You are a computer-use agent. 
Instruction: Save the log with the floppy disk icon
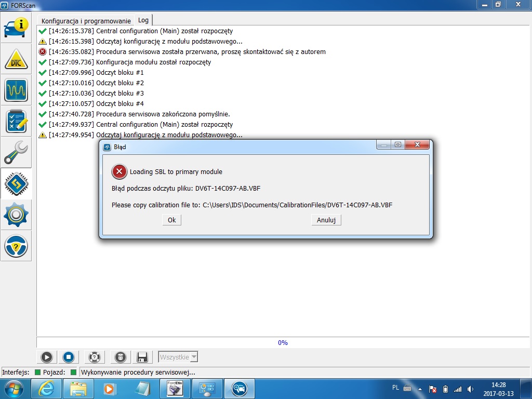coord(141,357)
